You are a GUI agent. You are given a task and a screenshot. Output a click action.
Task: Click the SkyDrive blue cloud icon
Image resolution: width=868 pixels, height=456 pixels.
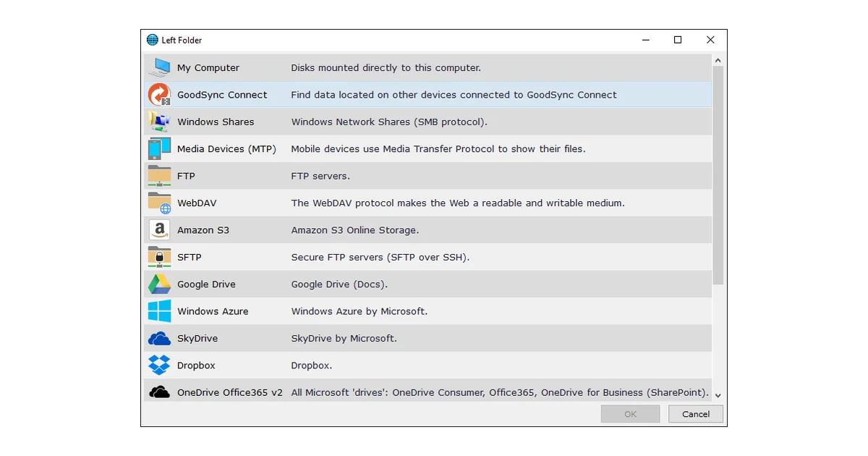(x=159, y=338)
